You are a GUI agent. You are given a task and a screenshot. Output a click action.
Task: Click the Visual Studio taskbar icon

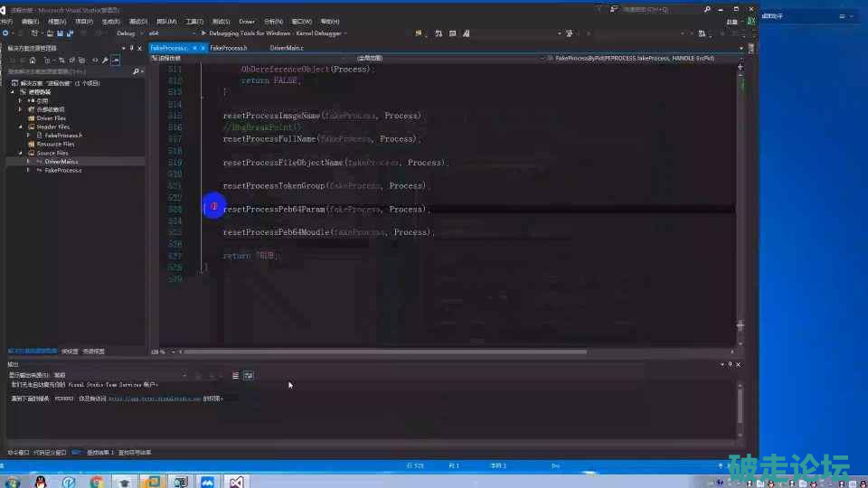click(235, 482)
